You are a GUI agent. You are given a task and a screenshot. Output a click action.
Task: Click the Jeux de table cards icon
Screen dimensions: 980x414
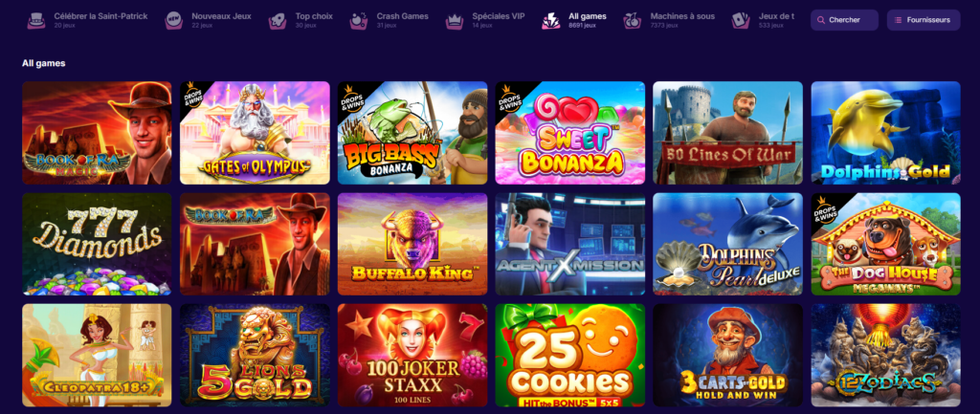coord(741,21)
